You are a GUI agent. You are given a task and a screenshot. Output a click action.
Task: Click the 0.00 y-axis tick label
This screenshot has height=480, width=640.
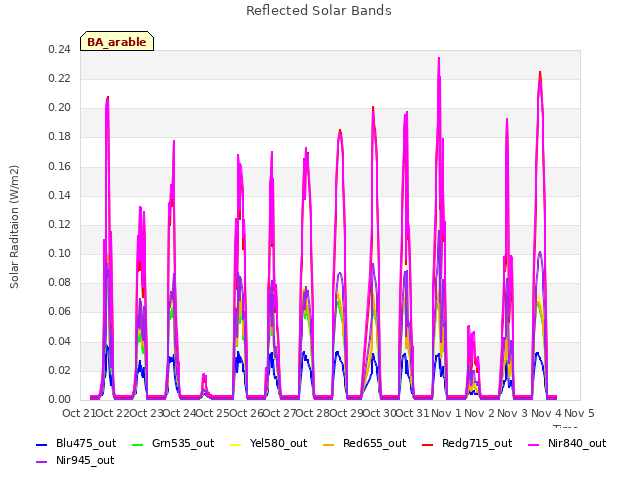tap(59, 400)
